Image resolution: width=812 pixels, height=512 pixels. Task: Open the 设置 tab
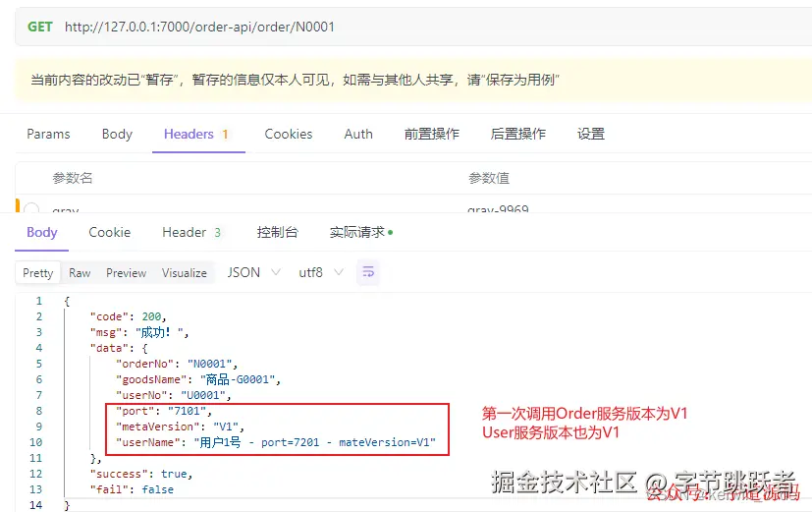(591, 135)
